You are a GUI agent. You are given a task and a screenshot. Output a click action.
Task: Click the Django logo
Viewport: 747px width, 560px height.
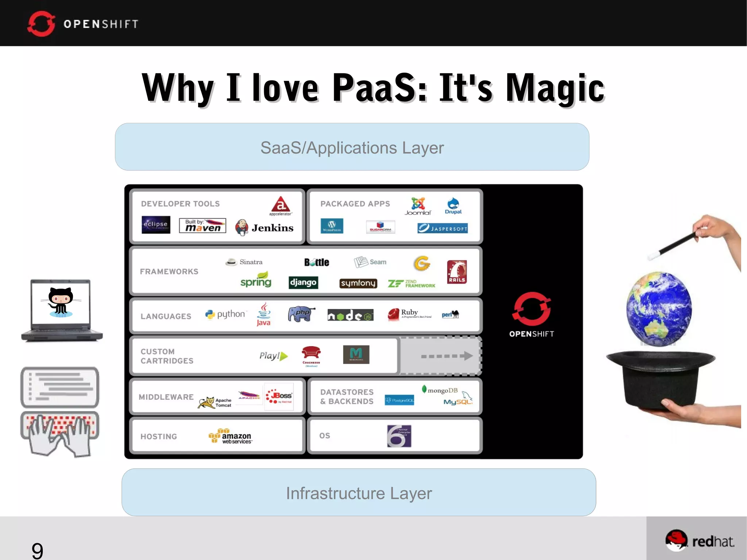(x=303, y=282)
